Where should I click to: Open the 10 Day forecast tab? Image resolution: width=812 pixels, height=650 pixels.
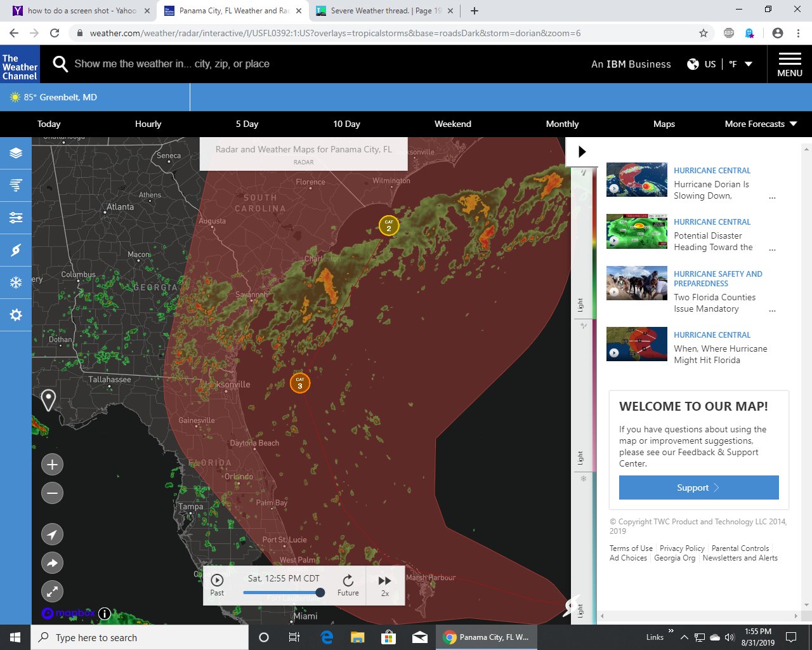click(x=346, y=124)
